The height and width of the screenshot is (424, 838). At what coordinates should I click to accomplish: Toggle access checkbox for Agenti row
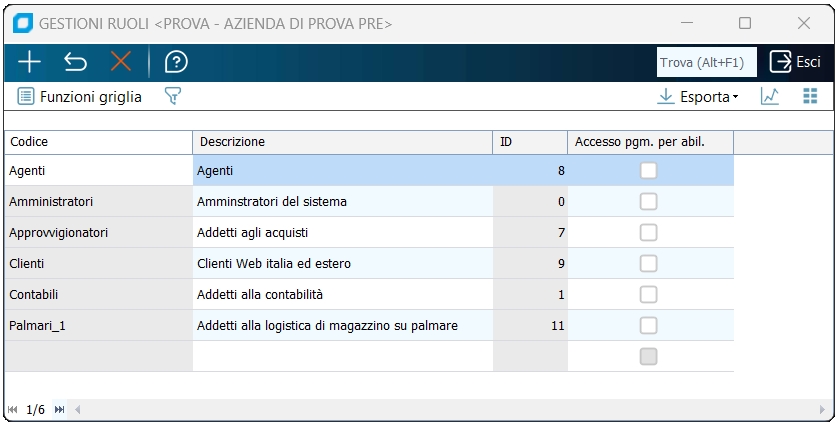pyautogui.click(x=649, y=171)
